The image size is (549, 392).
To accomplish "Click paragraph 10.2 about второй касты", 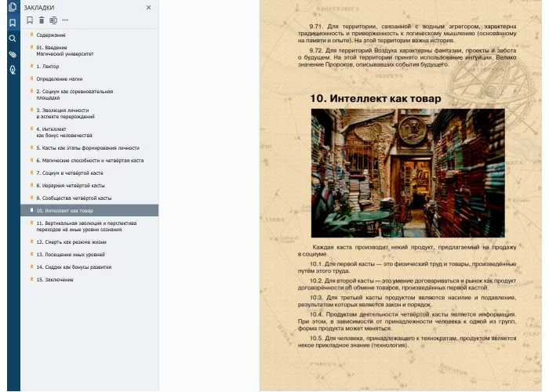I will tap(407, 284).
